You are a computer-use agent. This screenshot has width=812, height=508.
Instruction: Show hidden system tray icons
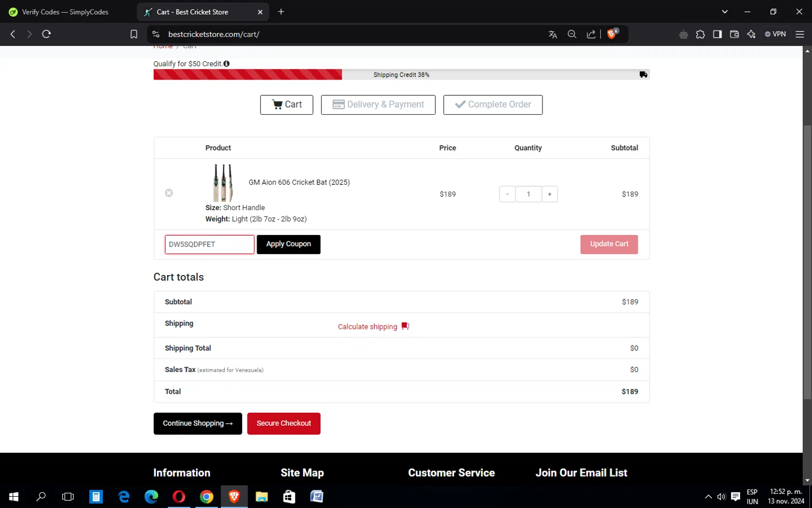(708, 497)
